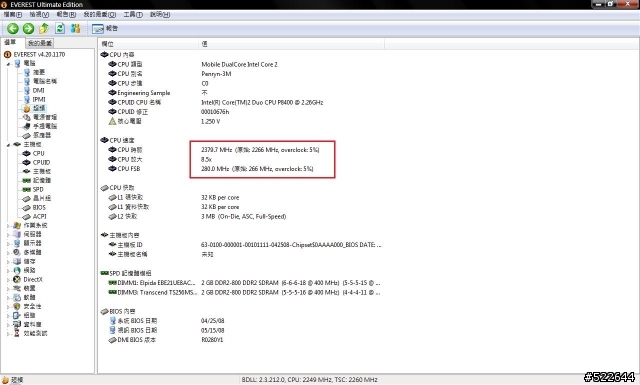640x385 pixels.
Task: Switch to the 我的最愛 Favorites tab in the sidebar
Action: (40, 43)
